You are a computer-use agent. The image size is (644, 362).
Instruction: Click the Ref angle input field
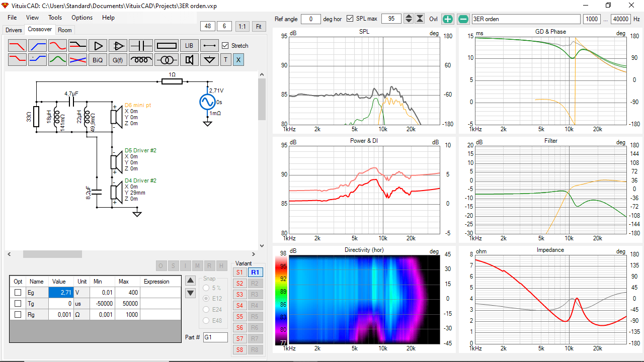point(311,19)
